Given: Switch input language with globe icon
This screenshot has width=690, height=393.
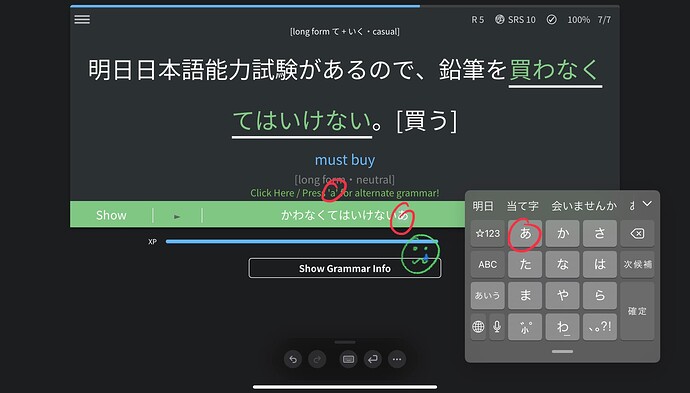Looking at the screenshot, I should click(x=478, y=327).
